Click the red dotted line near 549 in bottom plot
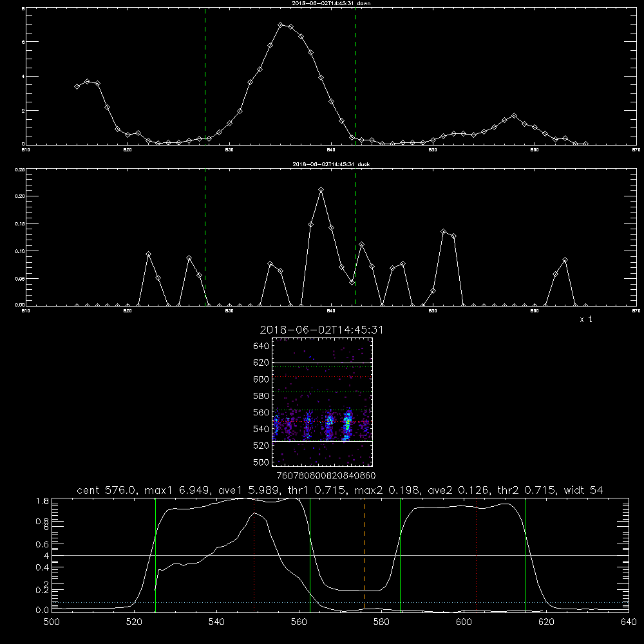Viewport: 644px width, 644px height. [254, 555]
